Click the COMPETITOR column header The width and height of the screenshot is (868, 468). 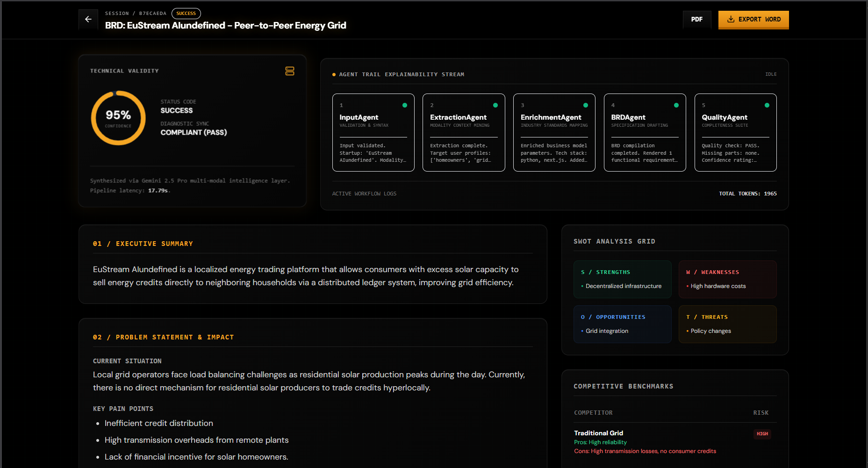click(x=593, y=413)
